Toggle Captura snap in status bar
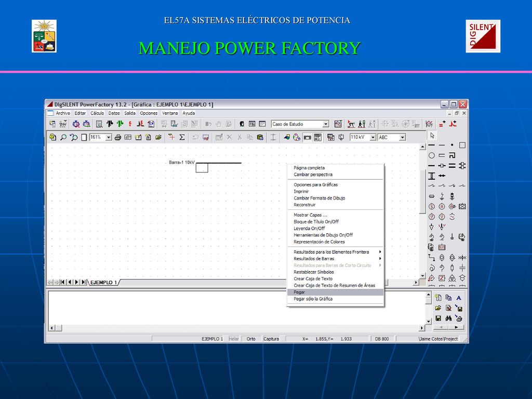Viewport: 532px width, 399px height. coord(271,339)
